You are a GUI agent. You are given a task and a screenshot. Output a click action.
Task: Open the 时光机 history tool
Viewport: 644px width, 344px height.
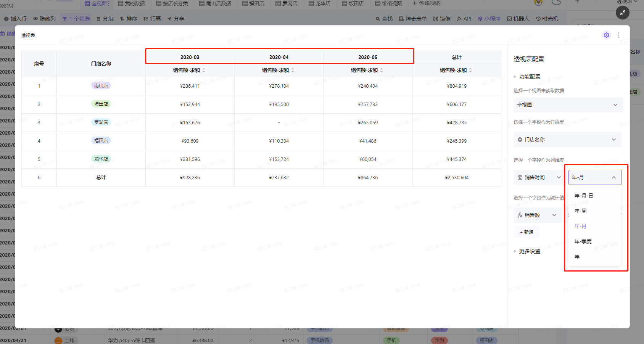(x=547, y=19)
